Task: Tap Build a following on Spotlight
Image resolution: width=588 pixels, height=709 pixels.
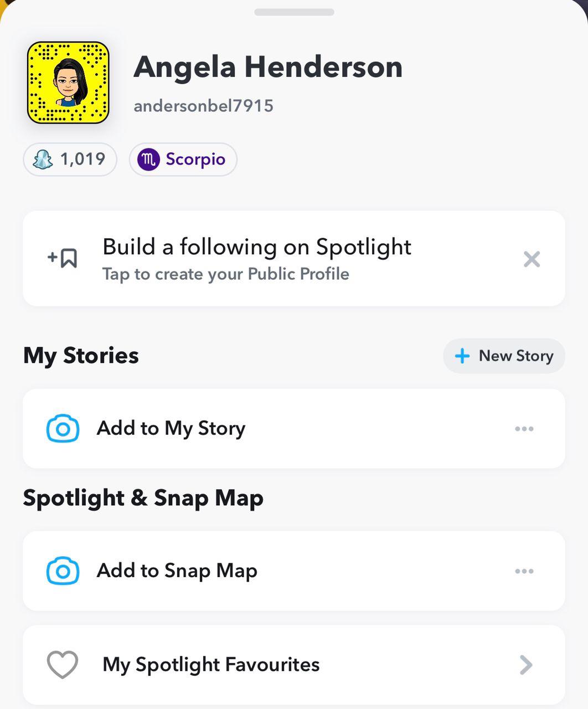Action: 257,247
